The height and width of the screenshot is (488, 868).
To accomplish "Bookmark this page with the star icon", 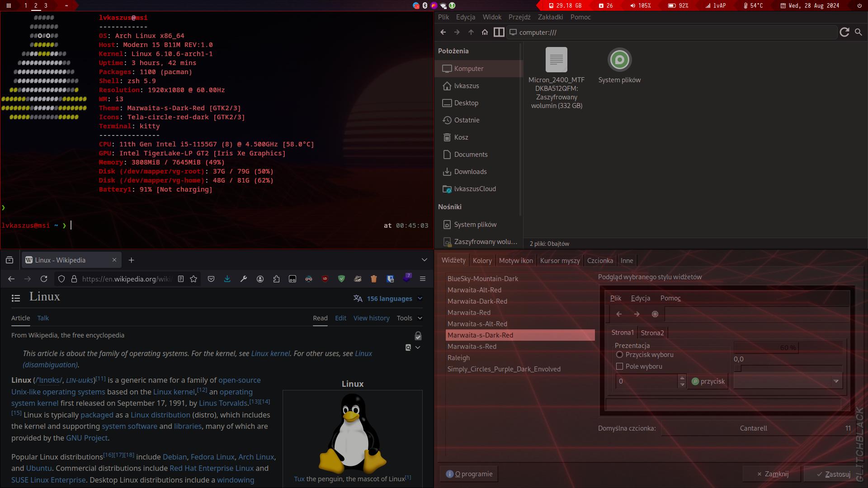I will (193, 279).
